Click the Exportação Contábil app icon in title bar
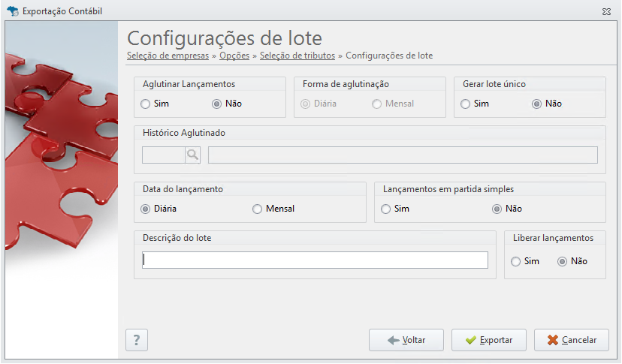 tap(12, 11)
